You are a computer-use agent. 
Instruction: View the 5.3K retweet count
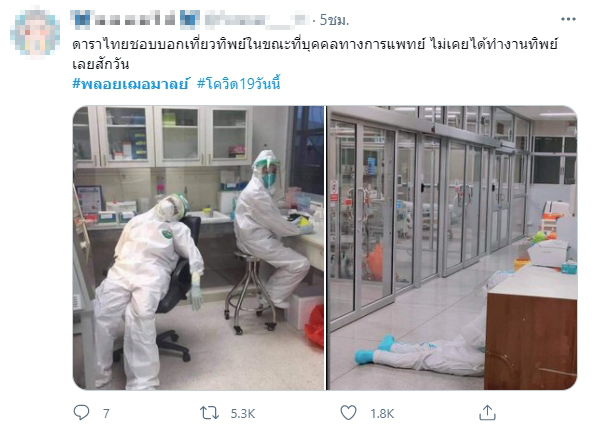243,413
